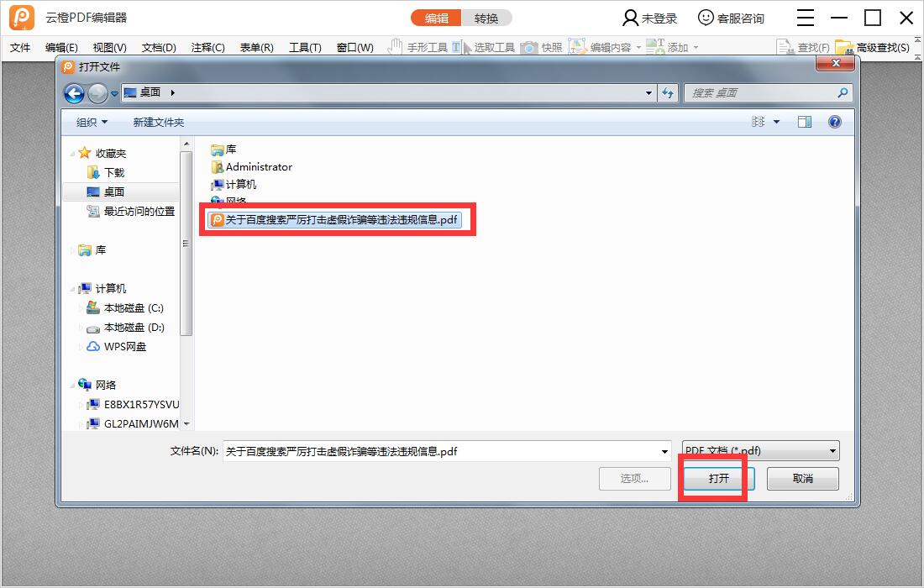Screen dimensions: 924x588
Task: Click the change view icon
Action: pyautogui.click(x=758, y=122)
